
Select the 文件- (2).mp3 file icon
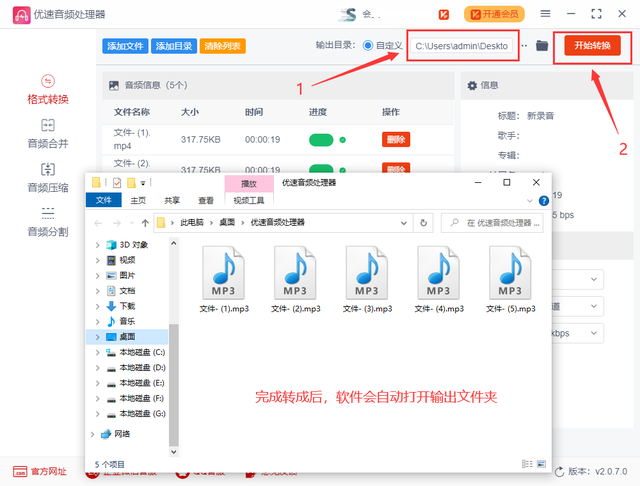point(295,272)
